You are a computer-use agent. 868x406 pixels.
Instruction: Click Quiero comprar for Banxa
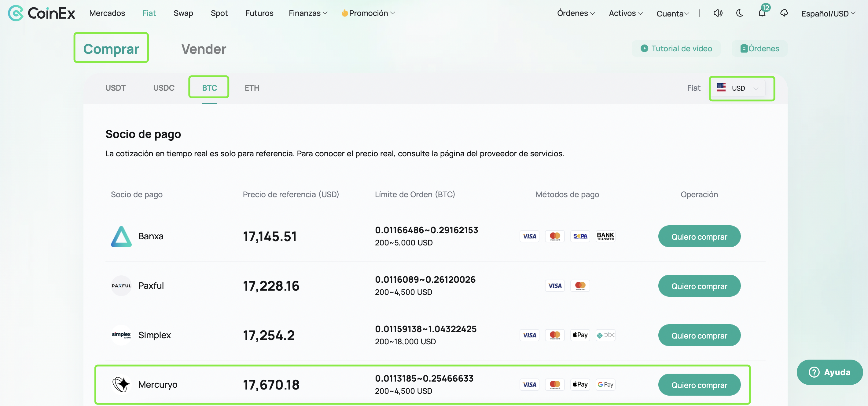tap(699, 236)
